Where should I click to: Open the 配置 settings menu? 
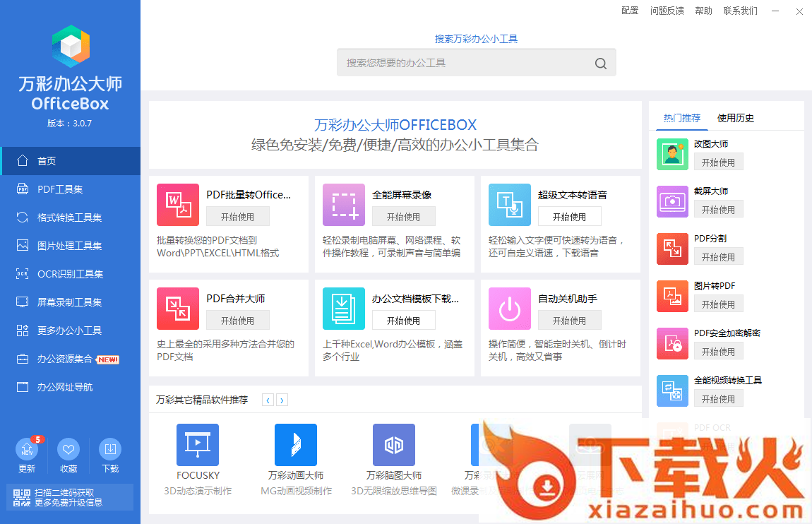630,11
